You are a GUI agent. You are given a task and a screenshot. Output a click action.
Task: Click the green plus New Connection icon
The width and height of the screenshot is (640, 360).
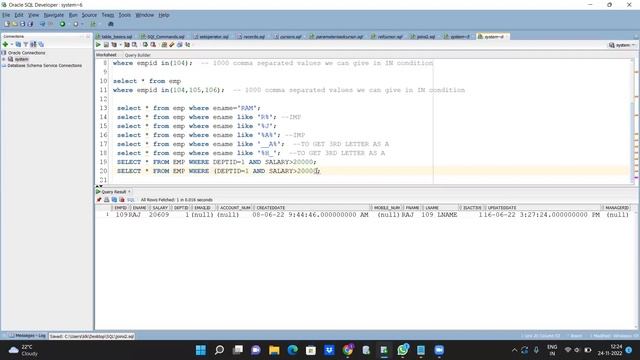[x=5, y=44]
